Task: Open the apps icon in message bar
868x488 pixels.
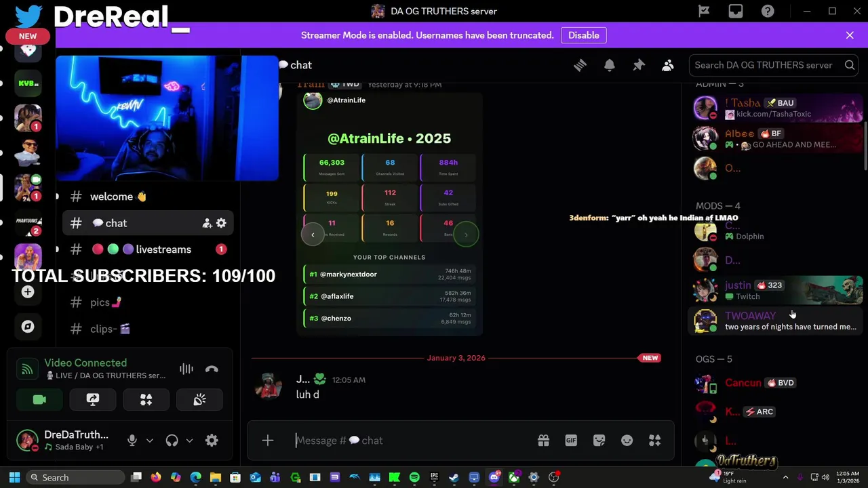Action: 654,441
